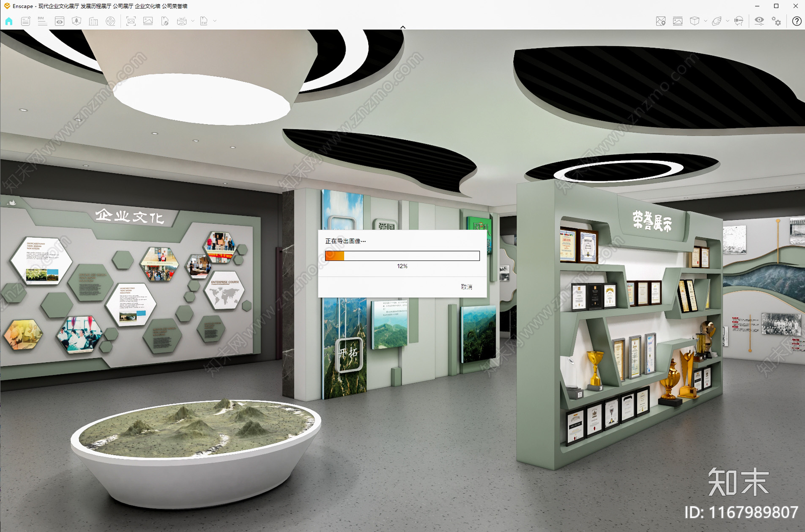Click the export upload management icon

click(x=165, y=21)
